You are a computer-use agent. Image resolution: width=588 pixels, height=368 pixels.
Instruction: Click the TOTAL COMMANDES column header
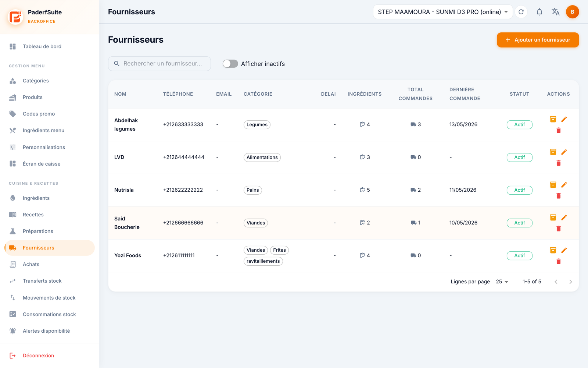click(x=416, y=94)
